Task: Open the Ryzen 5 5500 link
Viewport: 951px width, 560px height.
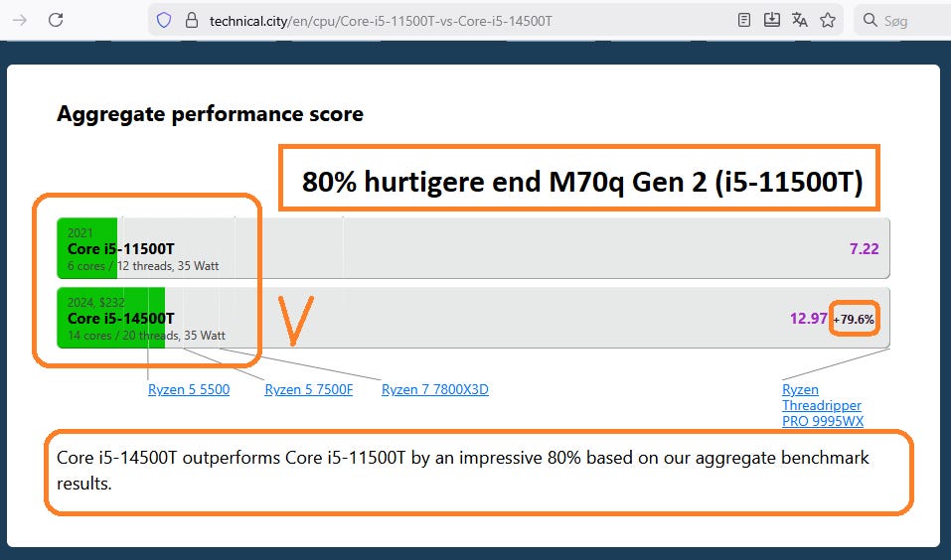Action: click(189, 389)
